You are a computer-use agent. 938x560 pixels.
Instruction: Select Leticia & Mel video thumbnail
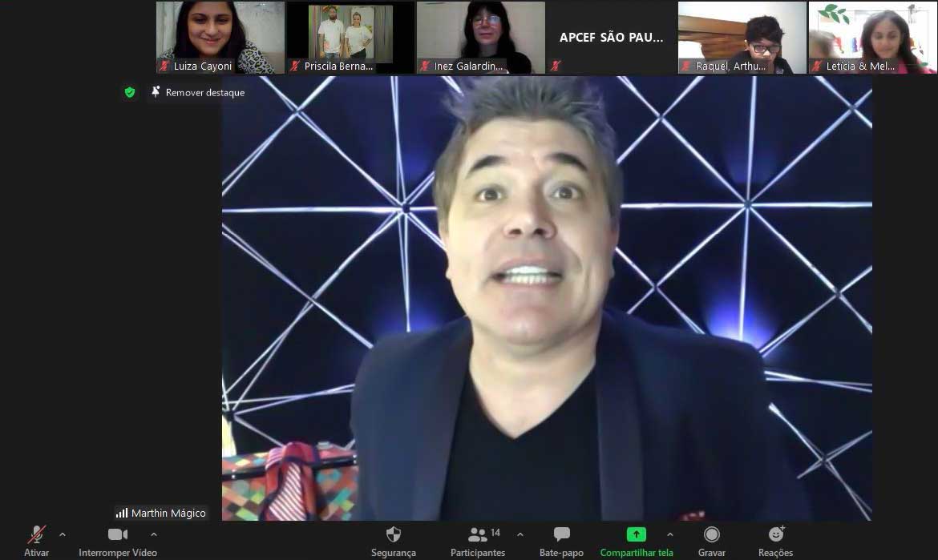tap(872, 38)
